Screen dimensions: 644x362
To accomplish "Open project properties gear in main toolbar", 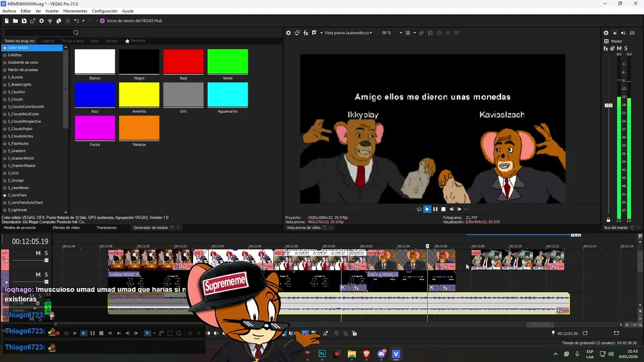I will coord(41,21).
